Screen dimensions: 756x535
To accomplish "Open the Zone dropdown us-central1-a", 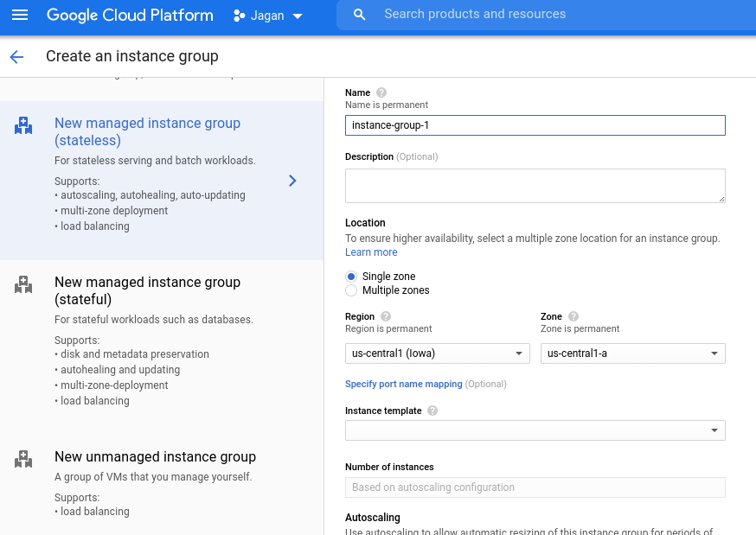I will (632, 353).
